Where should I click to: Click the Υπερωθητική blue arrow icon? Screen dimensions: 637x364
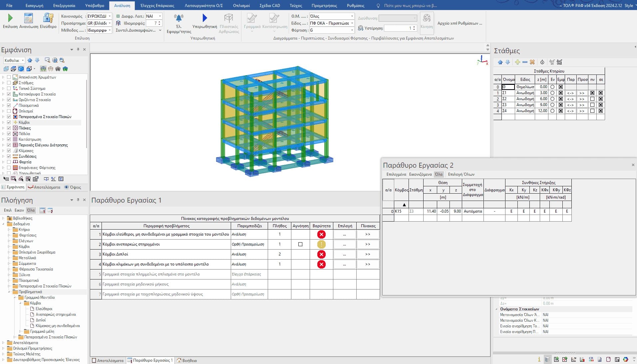tap(204, 18)
